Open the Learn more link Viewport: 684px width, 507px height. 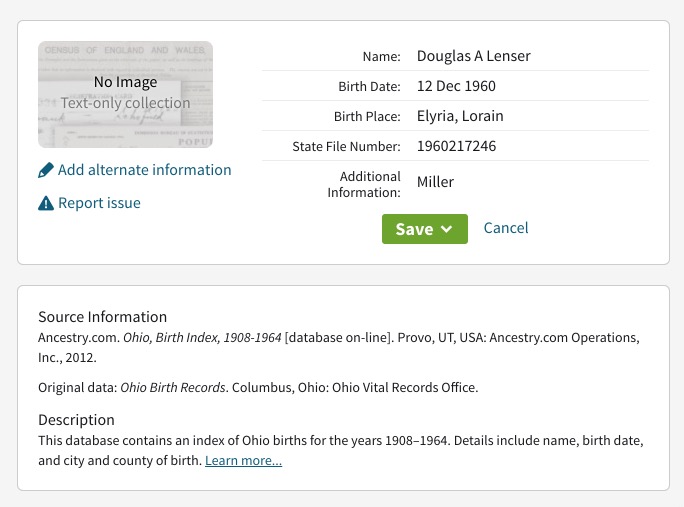243,461
